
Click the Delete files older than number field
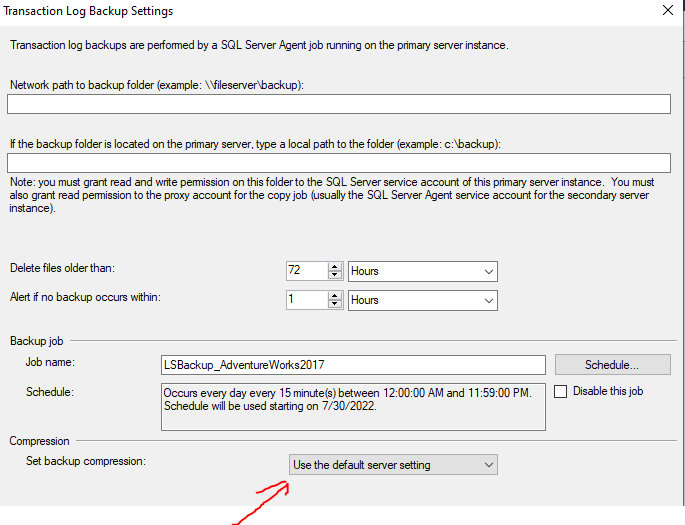coord(307,271)
